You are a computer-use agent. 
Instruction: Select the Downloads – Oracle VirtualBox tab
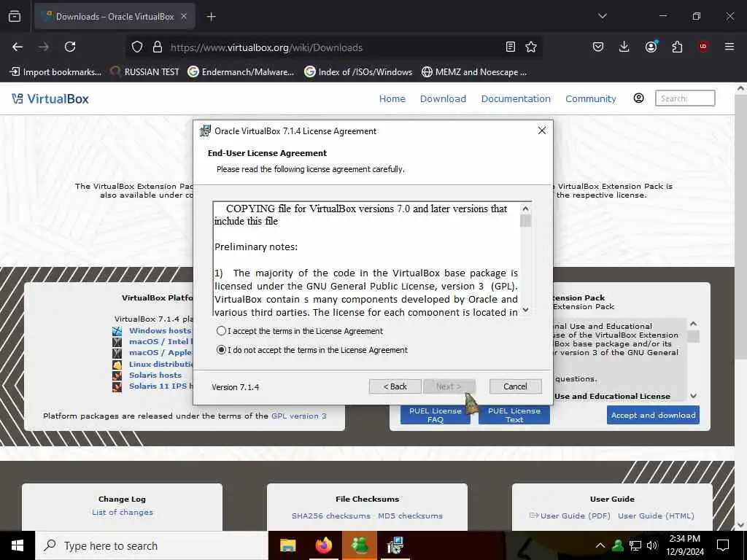pos(115,17)
